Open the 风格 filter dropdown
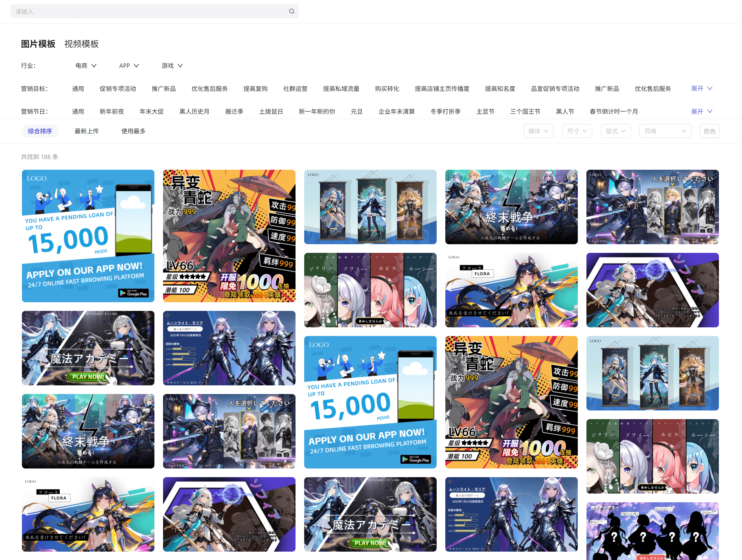Screen dimensions: 742x560 pyautogui.click(x=665, y=131)
